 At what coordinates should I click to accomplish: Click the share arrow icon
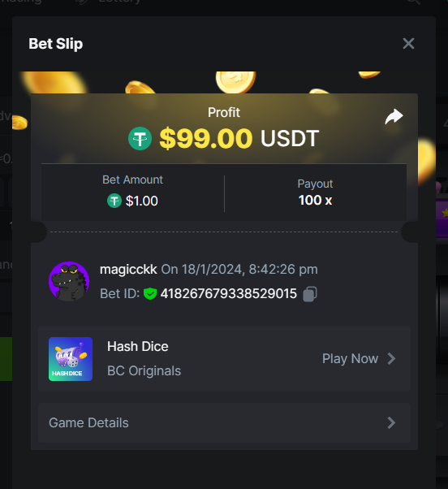click(x=394, y=116)
